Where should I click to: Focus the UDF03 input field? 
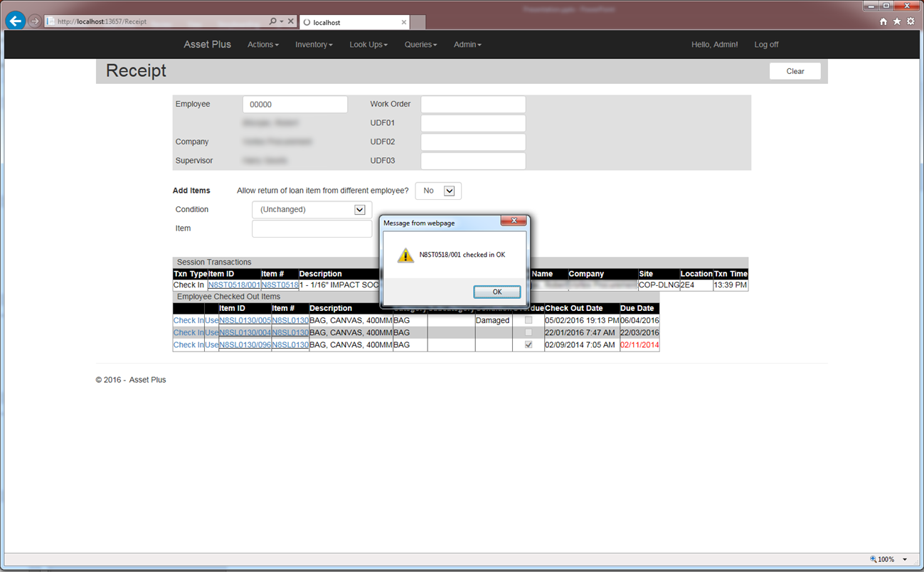pyautogui.click(x=473, y=161)
